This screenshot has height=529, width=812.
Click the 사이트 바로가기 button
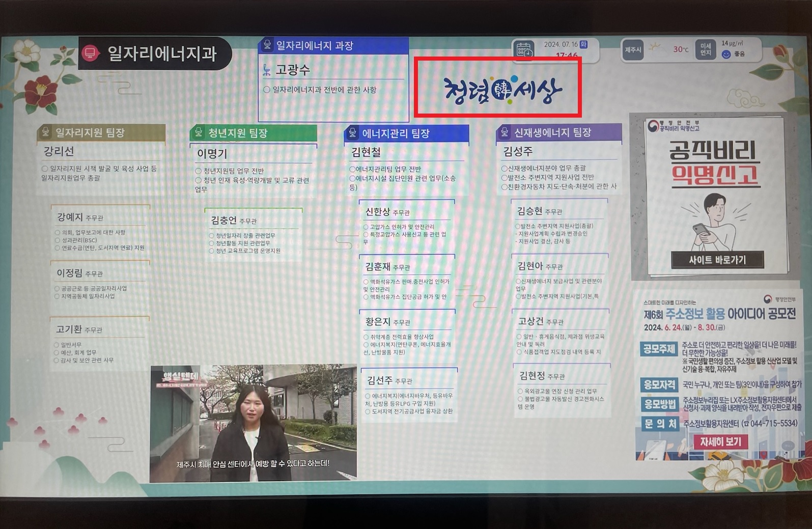[717, 260]
